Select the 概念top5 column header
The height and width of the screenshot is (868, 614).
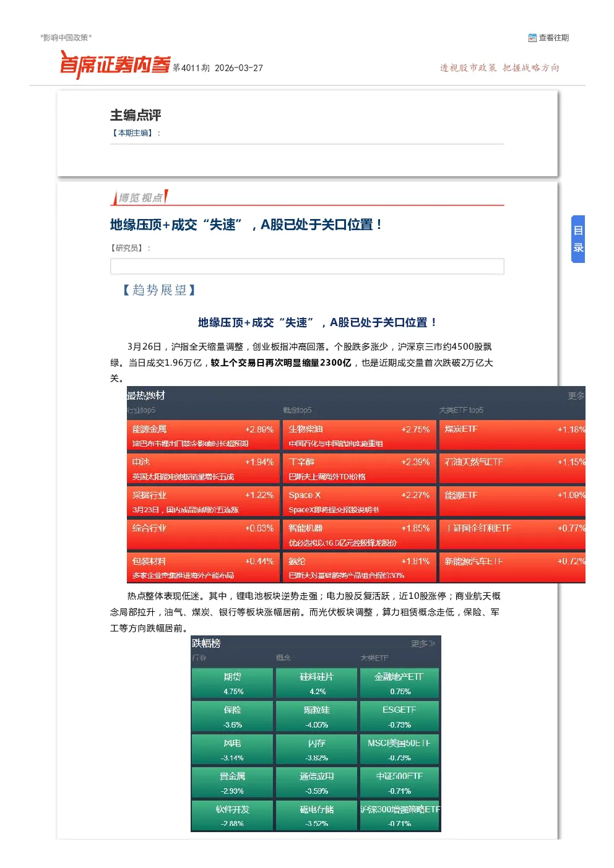point(297,410)
